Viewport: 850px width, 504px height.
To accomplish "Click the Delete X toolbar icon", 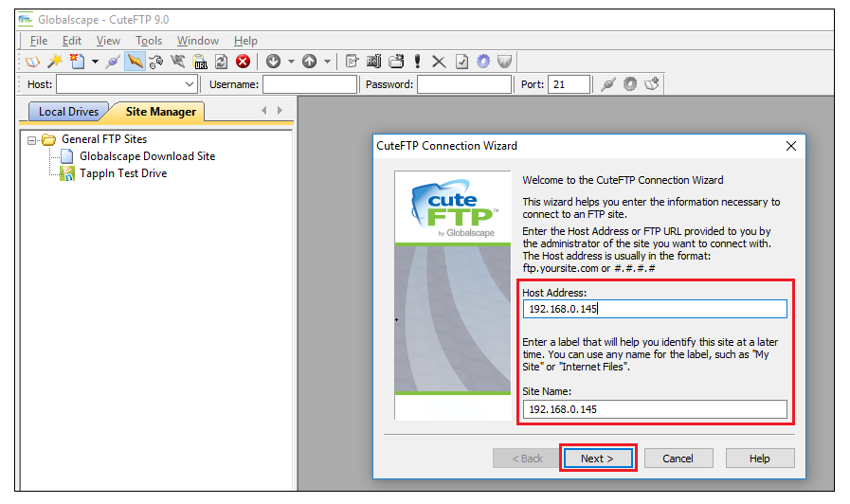I will point(439,62).
